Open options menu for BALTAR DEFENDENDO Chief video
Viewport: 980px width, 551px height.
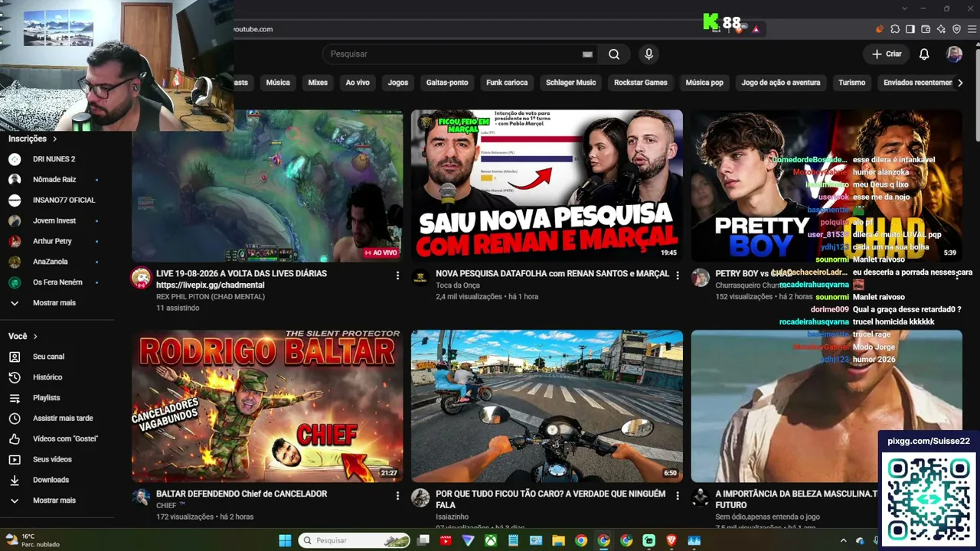click(x=397, y=495)
